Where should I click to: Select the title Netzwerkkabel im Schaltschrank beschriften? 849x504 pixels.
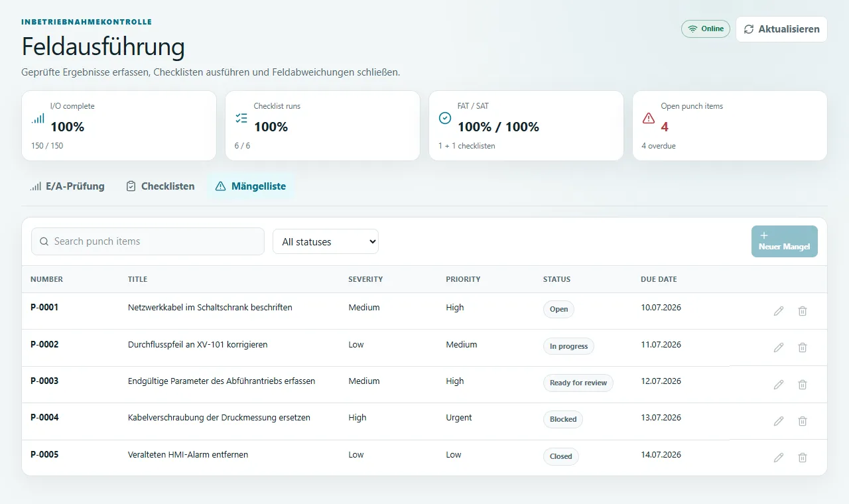[x=210, y=308]
